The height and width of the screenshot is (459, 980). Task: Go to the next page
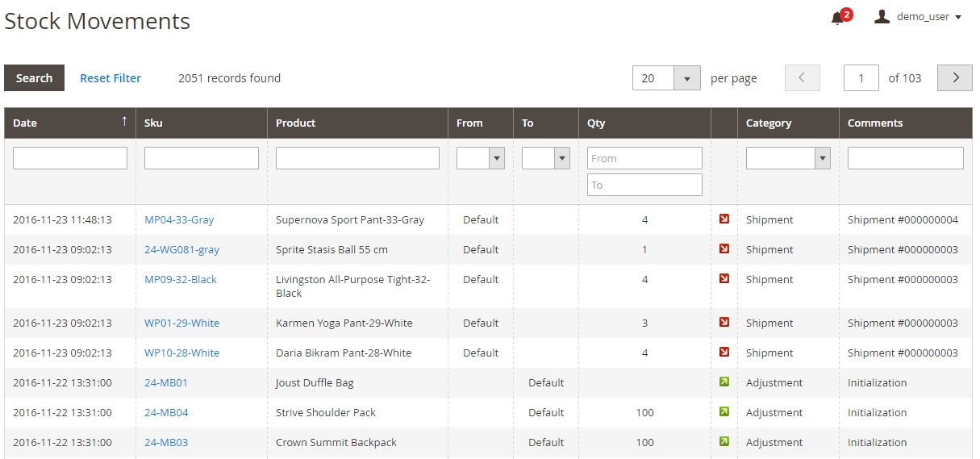click(x=955, y=78)
